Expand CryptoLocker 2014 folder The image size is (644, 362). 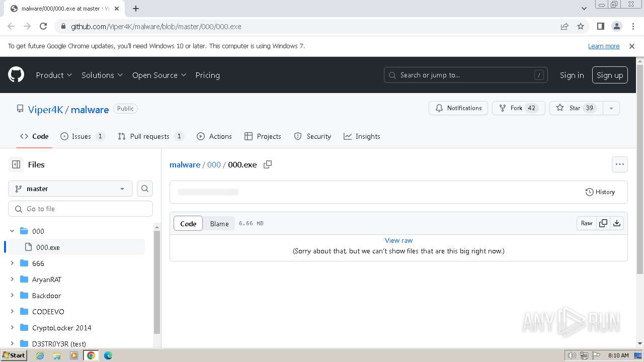point(13,327)
